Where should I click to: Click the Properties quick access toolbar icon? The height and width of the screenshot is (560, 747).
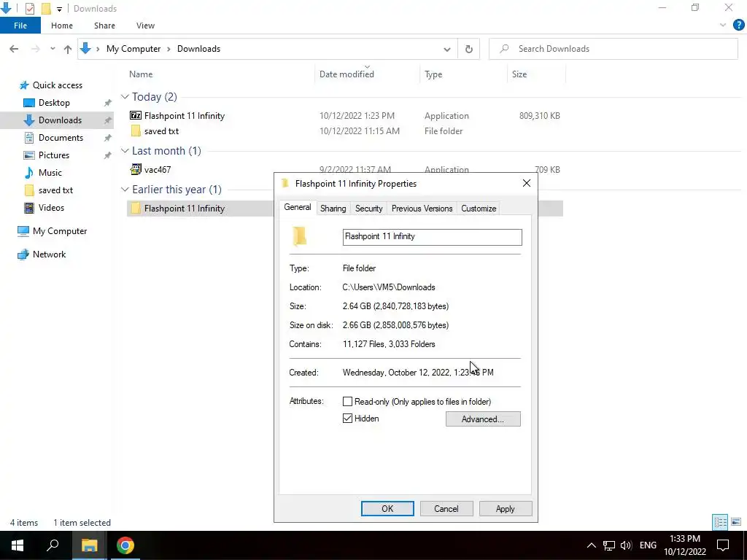29,9
